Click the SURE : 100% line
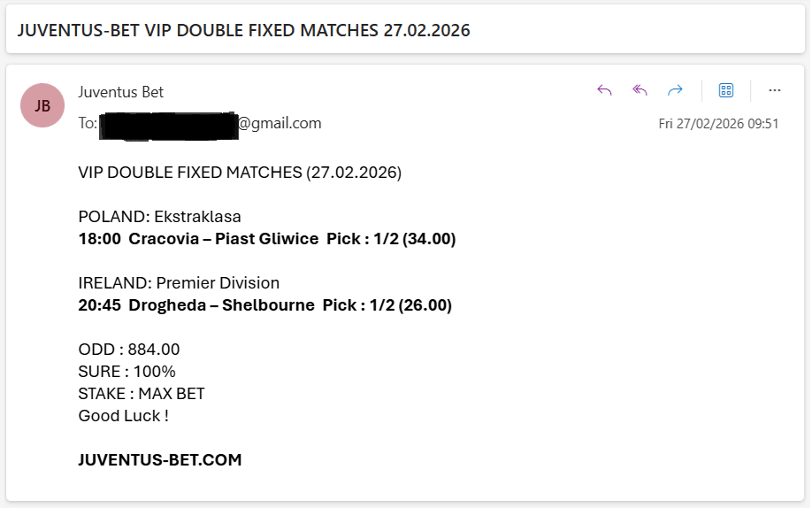 (x=127, y=372)
